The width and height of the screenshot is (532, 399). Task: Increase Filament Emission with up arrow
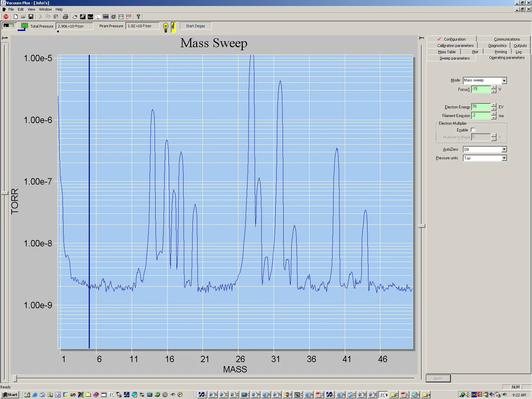[x=494, y=114]
